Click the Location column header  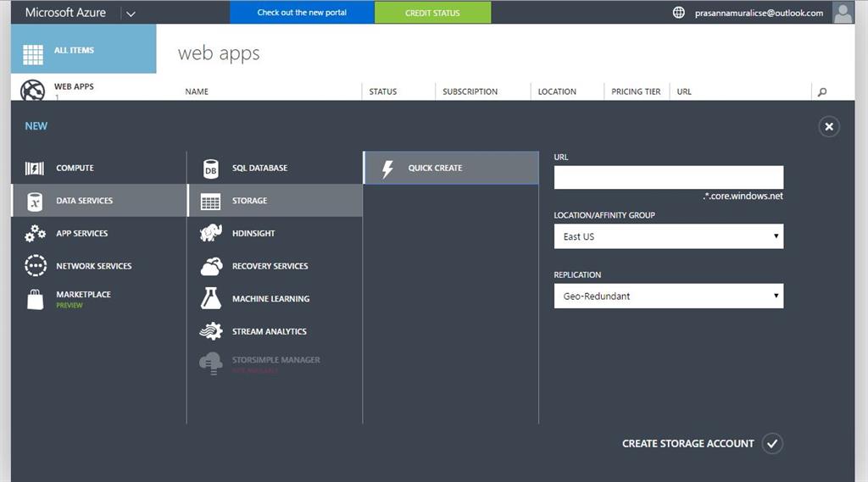pos(557,91)
